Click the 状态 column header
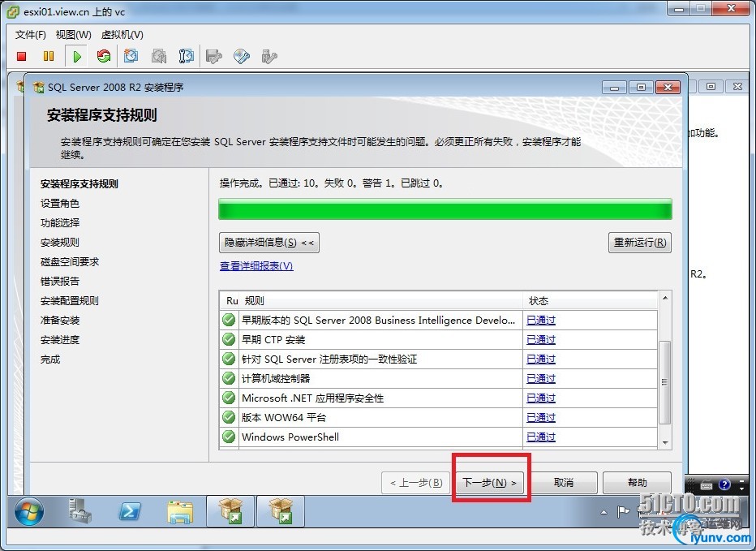Viewport: 756px width, 551px height. click(591, 301)
